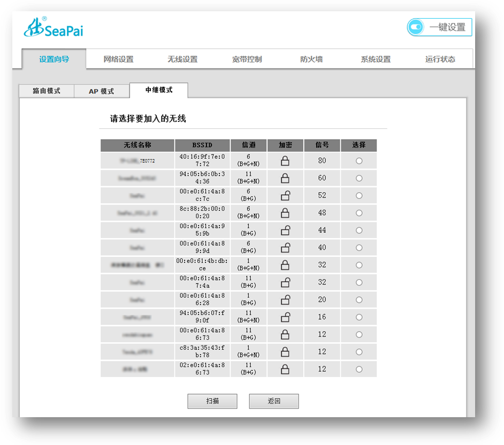
Task: Click open padlock for BSSID 00:e0:61:4a:87:4a
Action: (285, 282)
